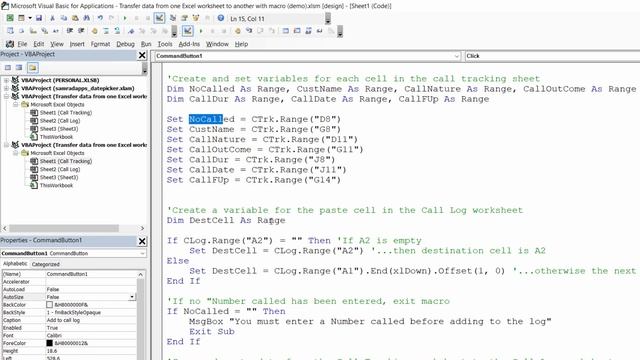This screenshot has height=360, width=640.
Task: Toggle Folders in the Project panel
Action: [x=33, y=67]
